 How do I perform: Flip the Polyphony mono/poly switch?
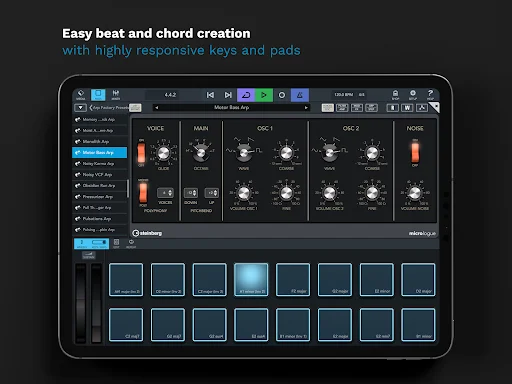(x=143, y=193)
